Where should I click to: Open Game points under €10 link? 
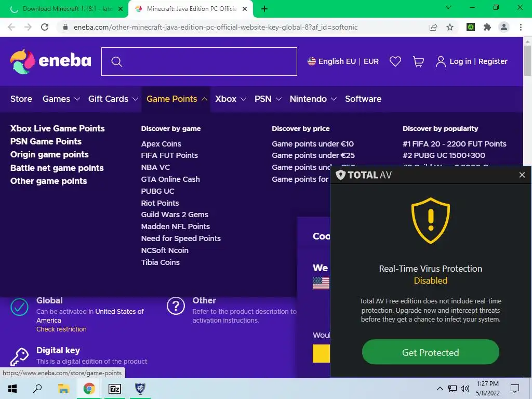tap(312, 143)
